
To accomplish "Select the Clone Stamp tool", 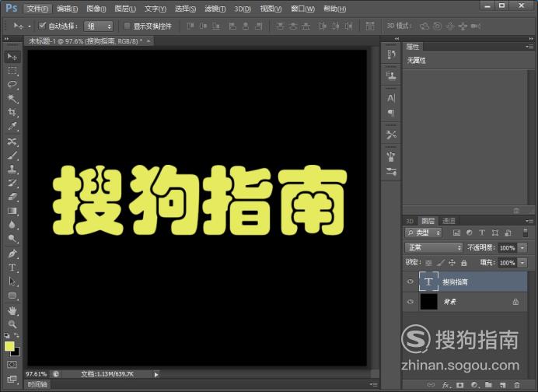I will tap(12, 169).
